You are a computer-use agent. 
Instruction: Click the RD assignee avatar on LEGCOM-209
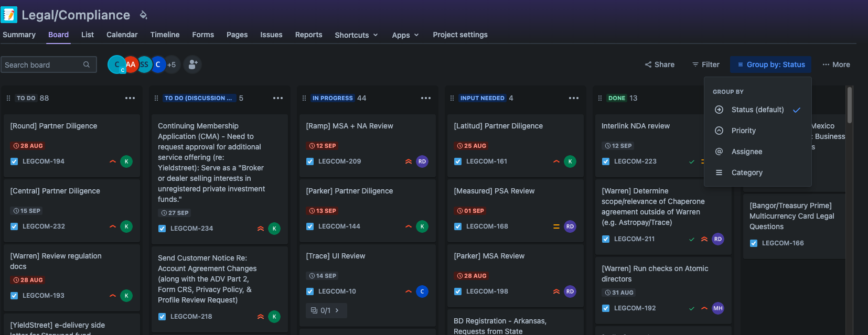tap(422, 161)
